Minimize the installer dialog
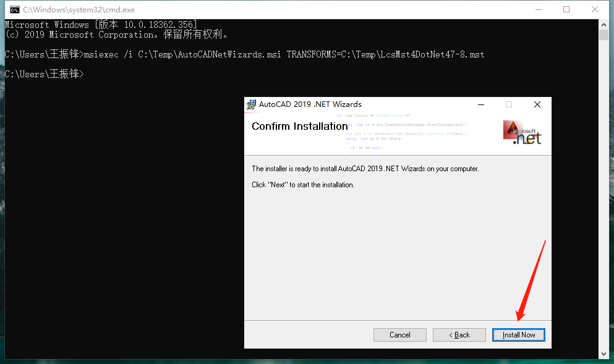Viewport: 614px width, 364px height. tap(480, 104)
